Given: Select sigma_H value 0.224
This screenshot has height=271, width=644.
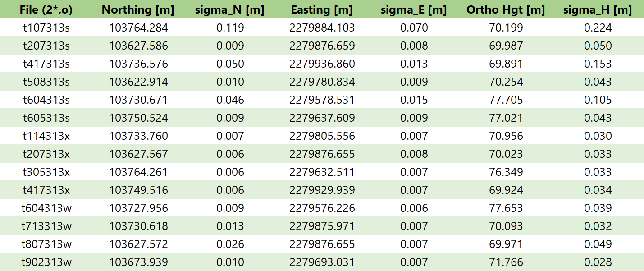Looking at the screenshot, I should pyautogui.click(x=598, y=28).
